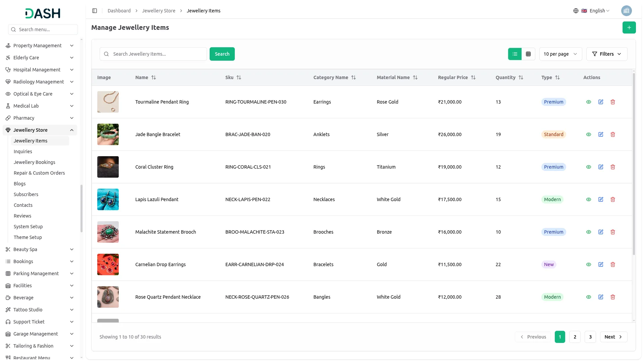Go to the Next results page
The height and width of the screenshot is (362, 644).
coord(613,337)
